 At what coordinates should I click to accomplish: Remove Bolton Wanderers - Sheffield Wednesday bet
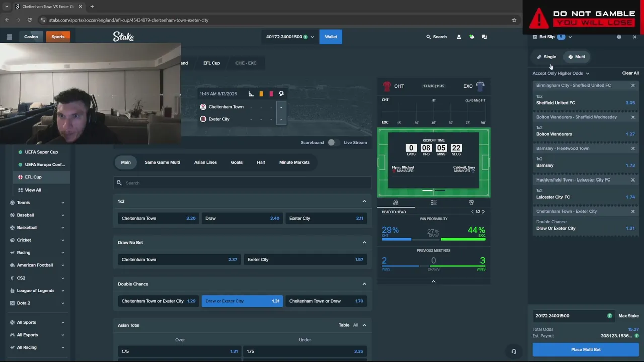633,117
